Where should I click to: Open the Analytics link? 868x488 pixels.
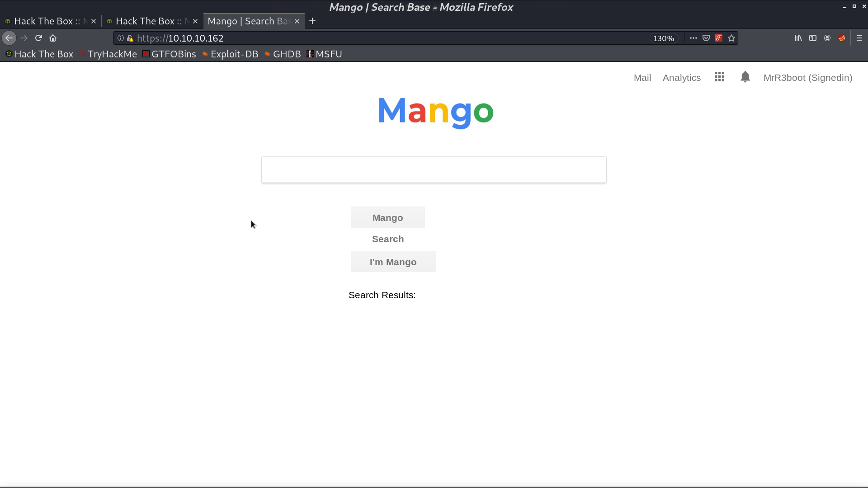[x=682, y=78]
